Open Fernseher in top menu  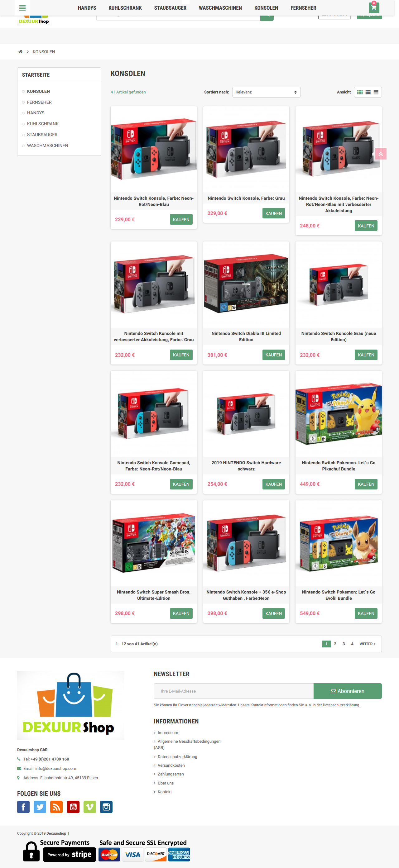pos(303,8)
